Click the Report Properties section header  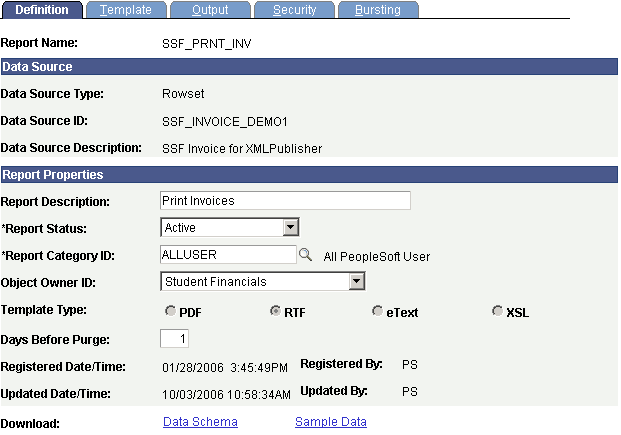309,174
